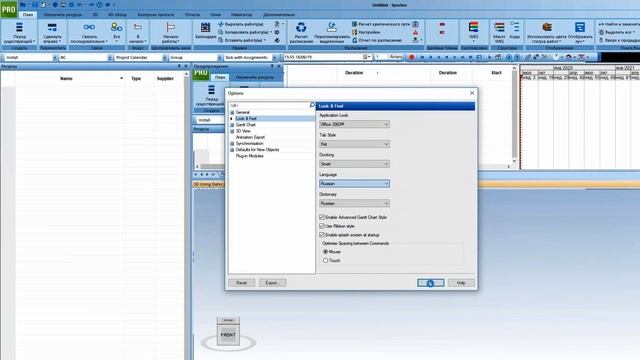
Task: Click the red record button in toolbar
Action: (x=411, y=57)
